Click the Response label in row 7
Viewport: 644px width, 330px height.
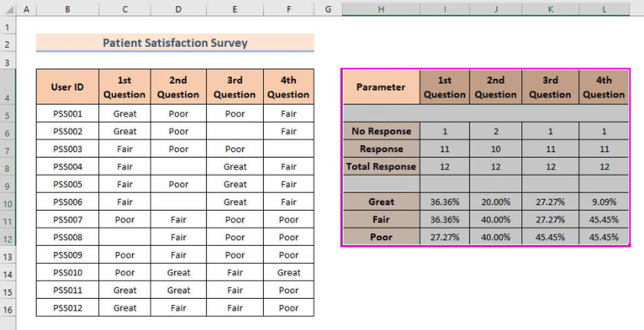coord(381,149)
